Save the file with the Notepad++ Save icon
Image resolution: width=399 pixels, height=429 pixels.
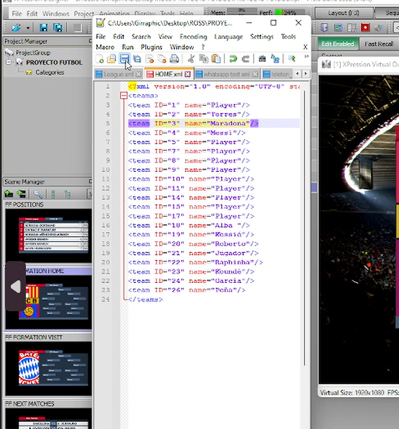124,59
